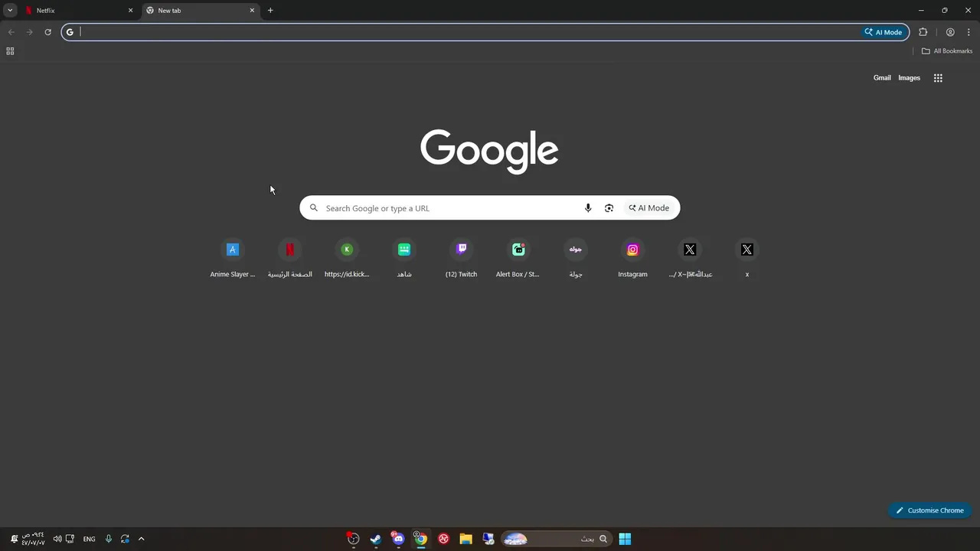980x551 pixels.
Task: Open the (12) Twitch shortcut
Action: tap(461, 259)
